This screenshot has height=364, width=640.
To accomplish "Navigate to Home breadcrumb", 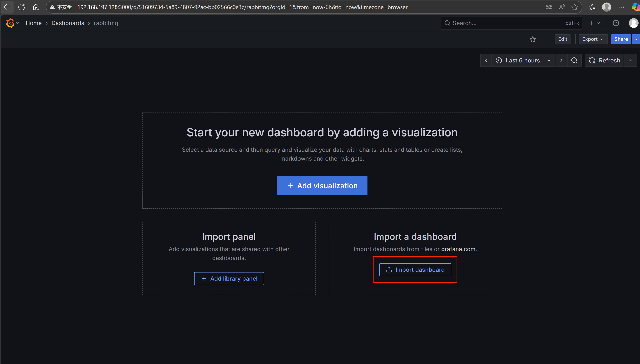I will pos(34,23).
